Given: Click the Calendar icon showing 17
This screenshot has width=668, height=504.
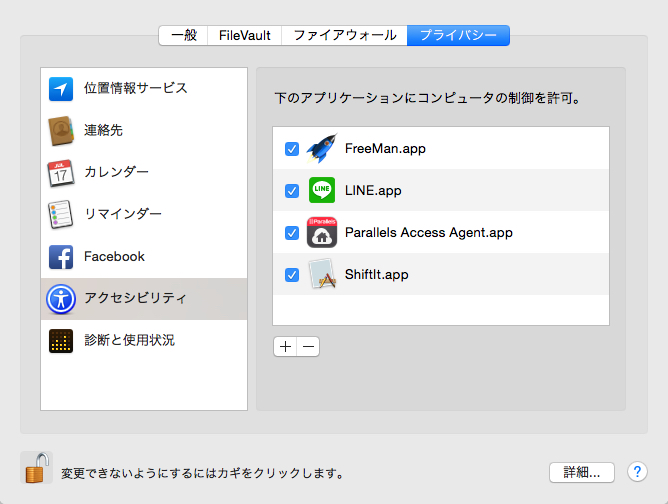Looking at the screenshot, I should [x=61, y=173].
